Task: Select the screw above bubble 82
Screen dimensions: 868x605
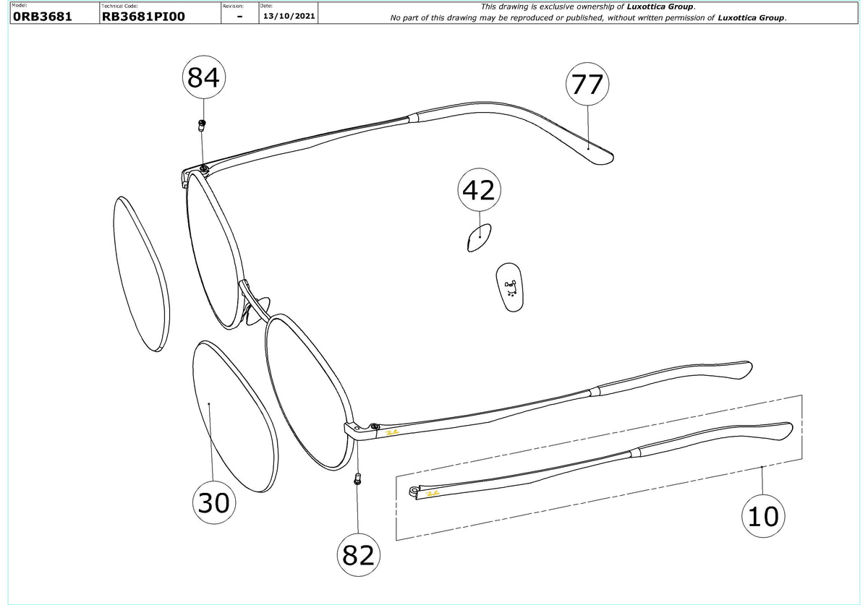Action: click(x=358, y=478)
